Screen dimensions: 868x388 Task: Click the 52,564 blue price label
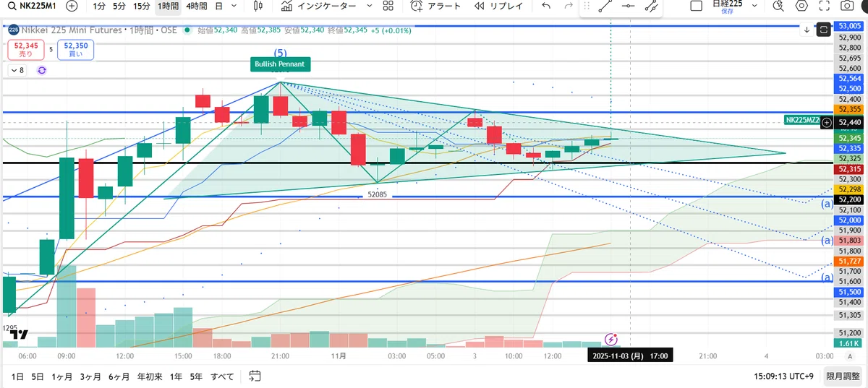[848, 78]
